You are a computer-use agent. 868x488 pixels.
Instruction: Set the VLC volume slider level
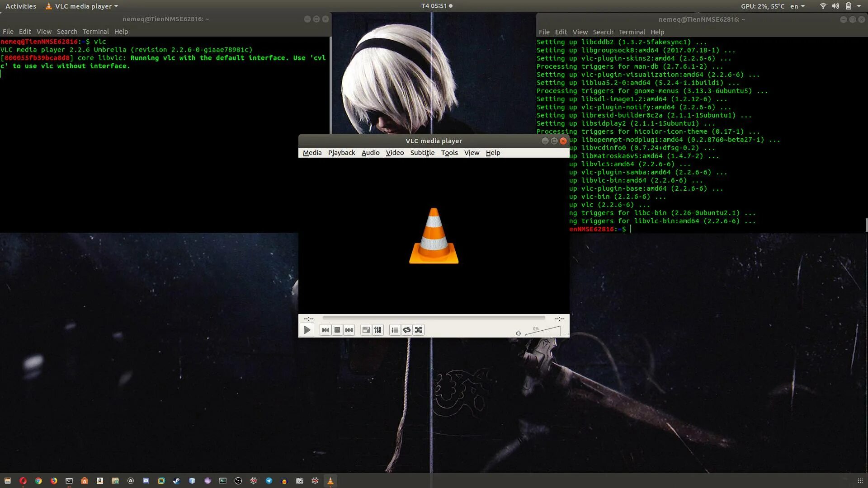543,331
